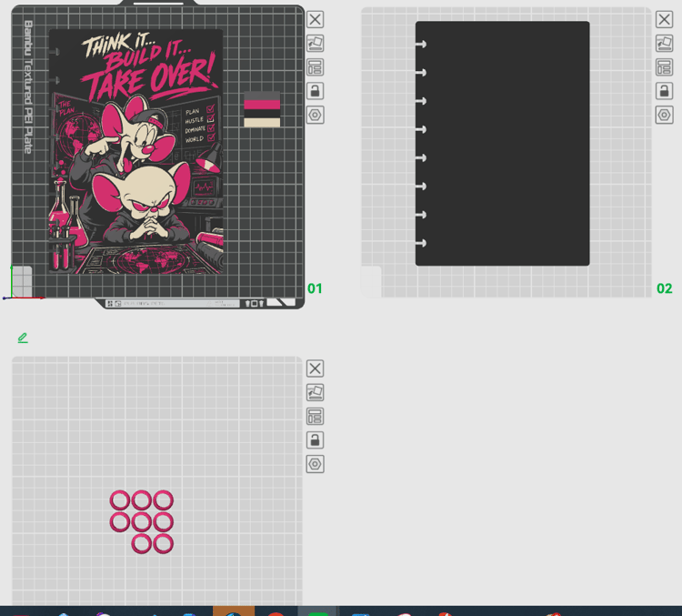Remove the third plate with its X icon
This screenshot has height=616, width=682.
click(315, 369)
